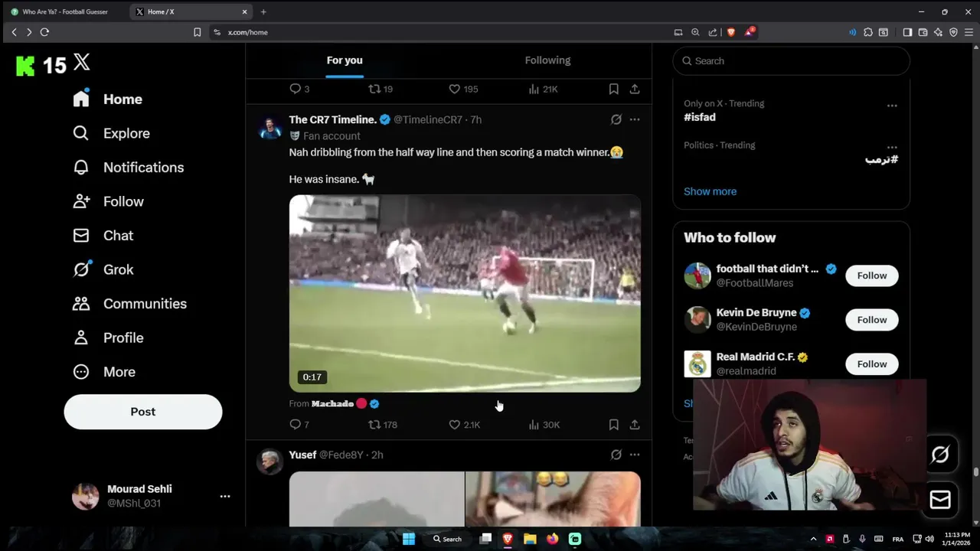Switch to Who Are Ya browser tab
980x551 pixels.
pos(65,11)
